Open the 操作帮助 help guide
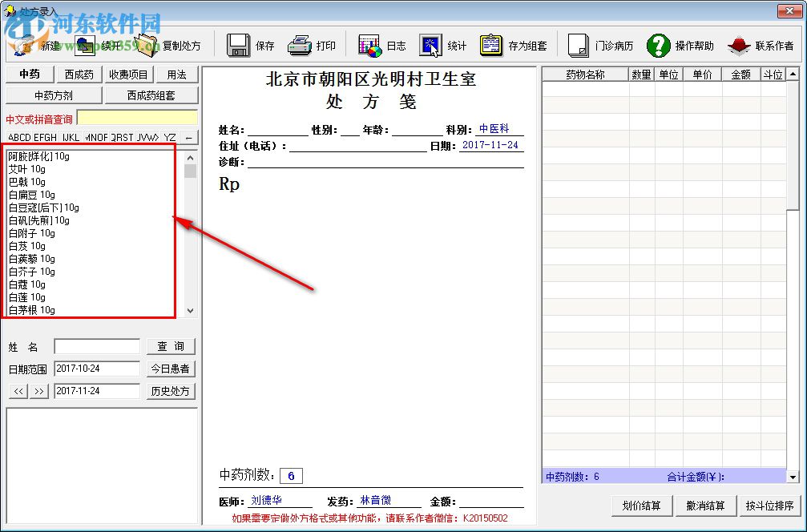 click(676, 45)
